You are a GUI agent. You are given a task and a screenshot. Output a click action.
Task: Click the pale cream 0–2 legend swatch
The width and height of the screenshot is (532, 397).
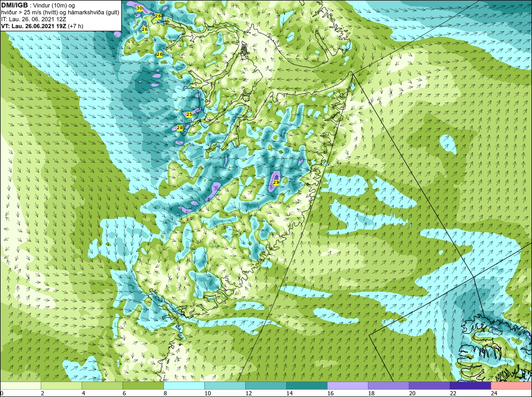coord(21,386)
